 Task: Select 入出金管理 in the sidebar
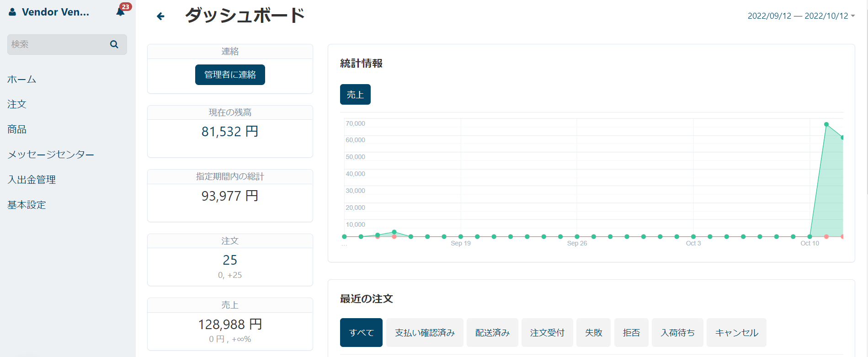pyautogui.click(x=32, y=180)
